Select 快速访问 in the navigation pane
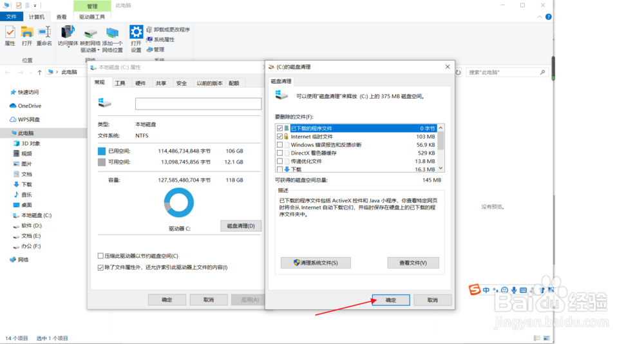The width and height of the screenshot is (644, 344). tap(24, 92)
